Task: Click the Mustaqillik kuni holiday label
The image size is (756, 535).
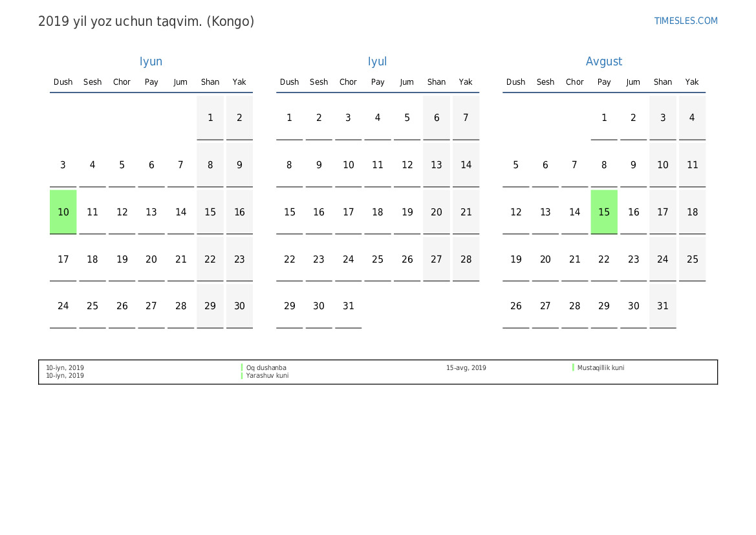Action: [x=600, y=367]
